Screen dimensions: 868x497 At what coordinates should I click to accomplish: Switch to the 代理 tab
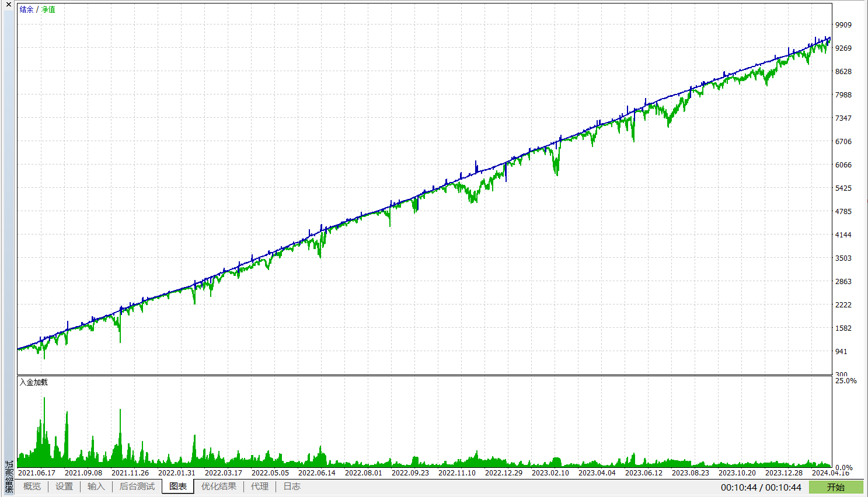(x=260, y=487)
